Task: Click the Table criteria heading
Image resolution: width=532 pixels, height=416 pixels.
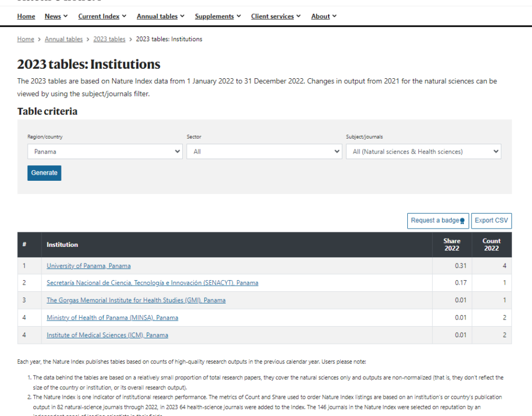Action: tap(48, 111)
